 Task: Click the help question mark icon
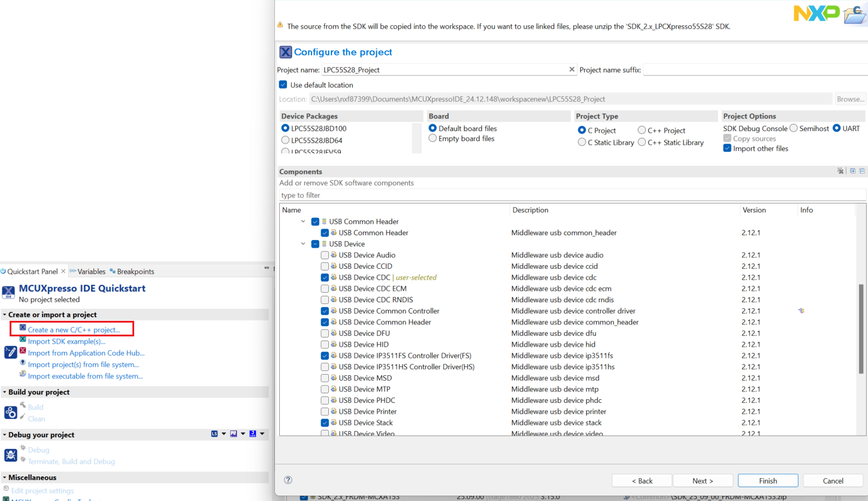tap(288, 480)
